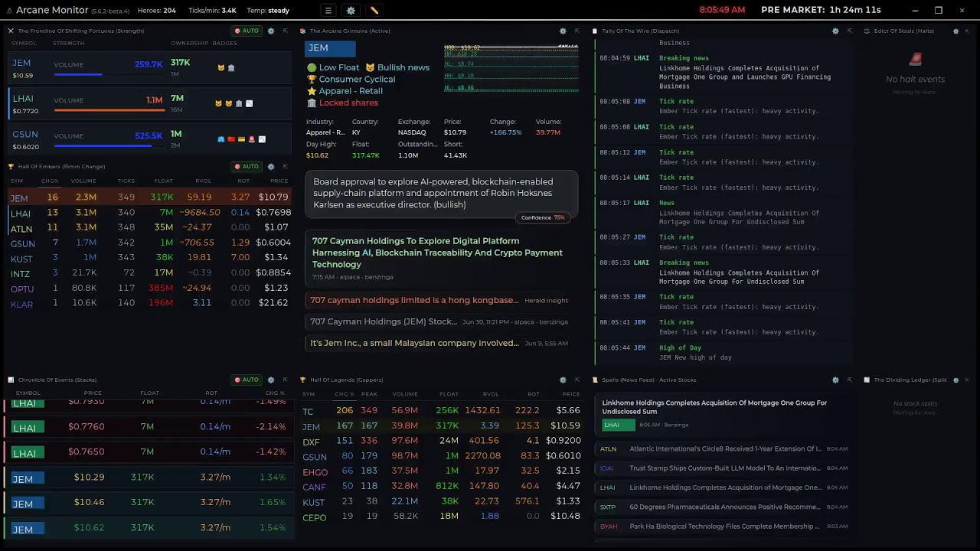This screenshot has width=980, height=551.
Task: Pop out the Spells News Feed panel
Action: (850, 380)
